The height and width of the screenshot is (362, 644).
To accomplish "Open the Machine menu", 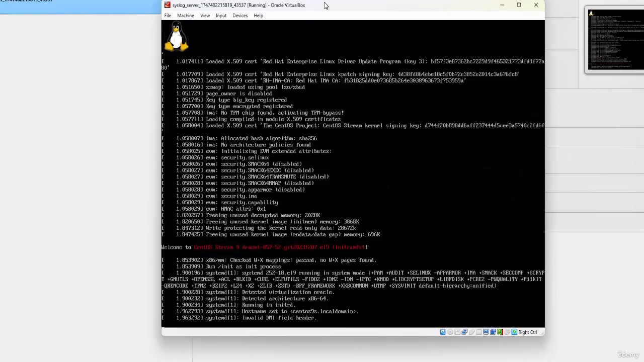I will (x=185, y=16).
